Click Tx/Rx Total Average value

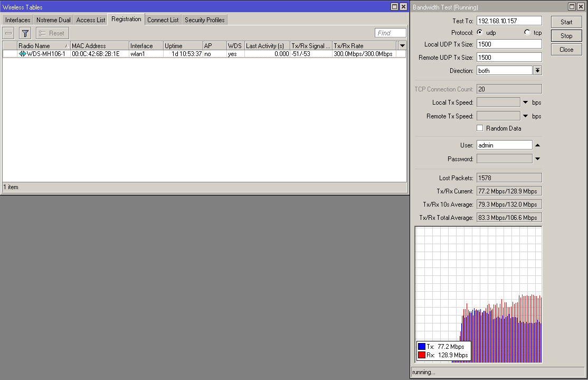509,217
